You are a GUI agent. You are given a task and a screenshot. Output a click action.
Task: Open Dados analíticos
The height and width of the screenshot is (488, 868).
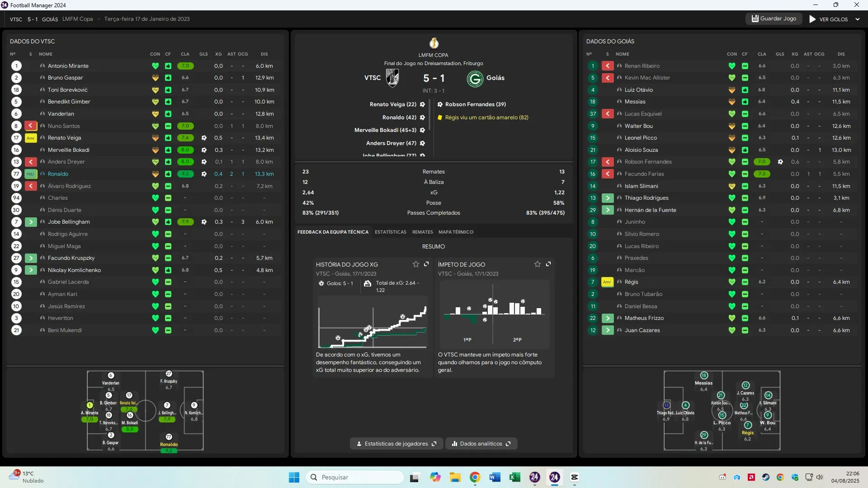[x=481, y=444]
